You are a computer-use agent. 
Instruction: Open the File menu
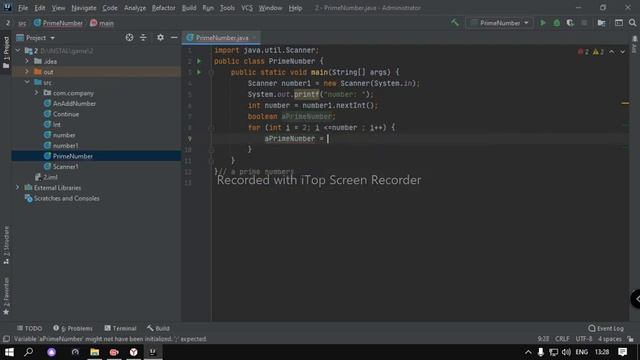(23, 8)
